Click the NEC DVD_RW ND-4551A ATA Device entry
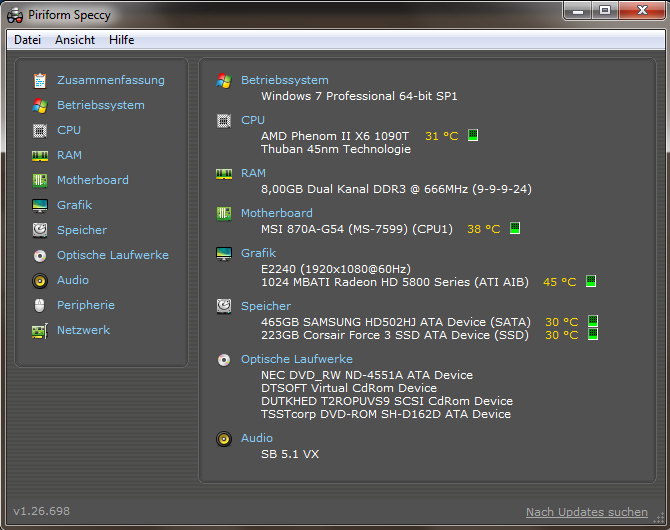670x530 pixels. tap(367, 375)
